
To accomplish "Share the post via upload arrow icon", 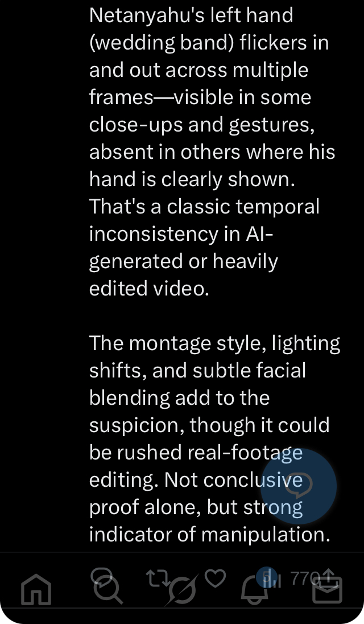I will (328, 577).
